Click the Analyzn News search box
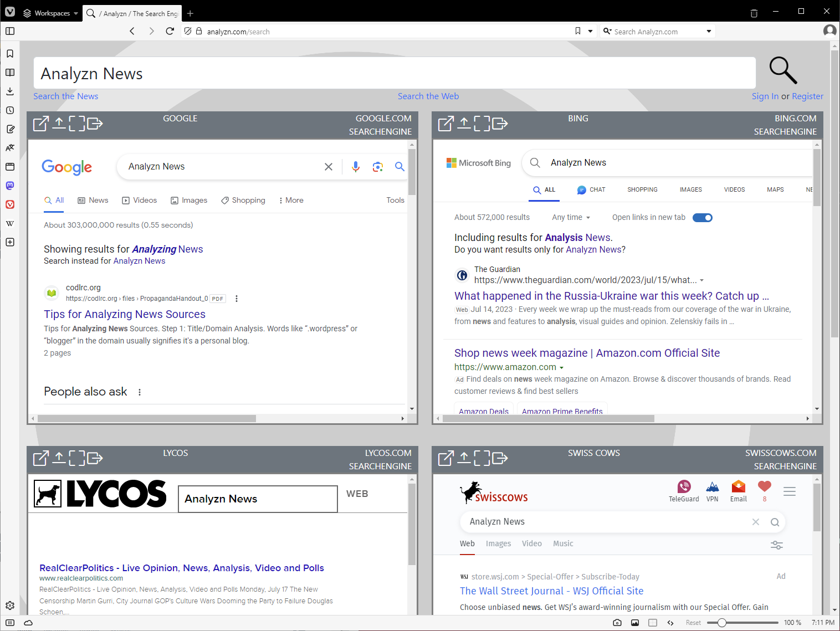The image size is (840, 631). pyautogui.click(x=395, y=73)
